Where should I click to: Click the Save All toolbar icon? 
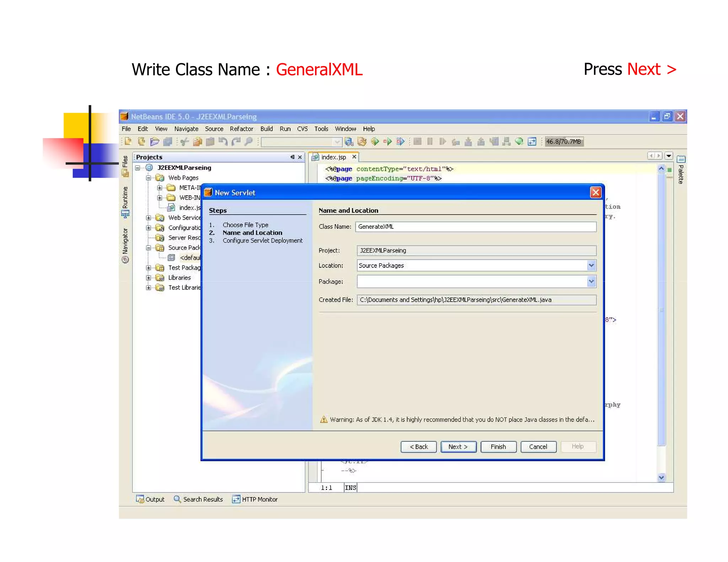pos(167,141)
